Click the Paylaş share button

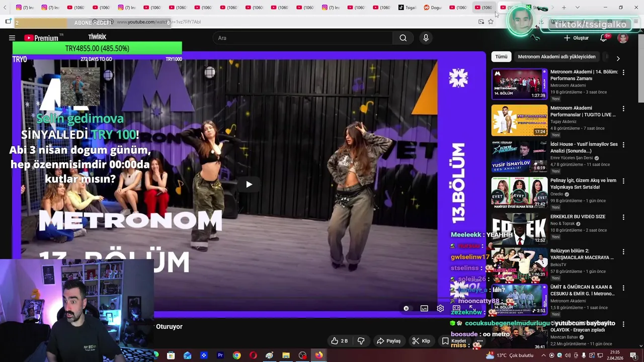tap(388, 341)
